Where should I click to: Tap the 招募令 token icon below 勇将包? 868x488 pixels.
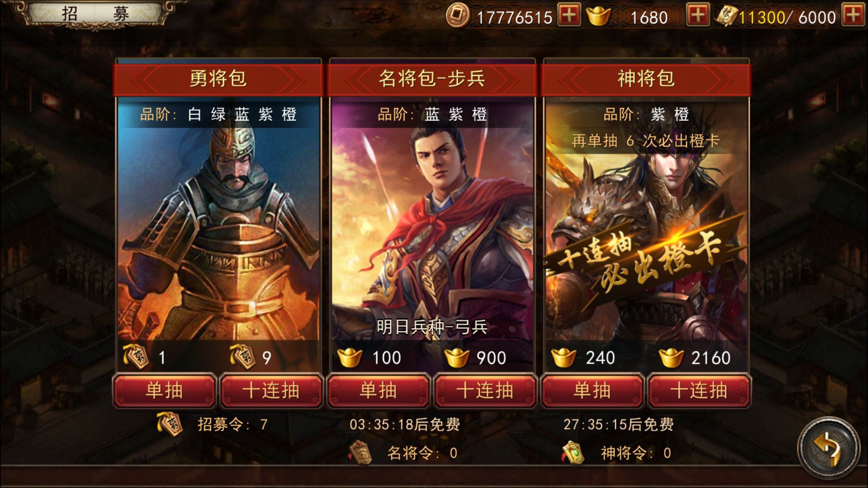pos(170,424)
